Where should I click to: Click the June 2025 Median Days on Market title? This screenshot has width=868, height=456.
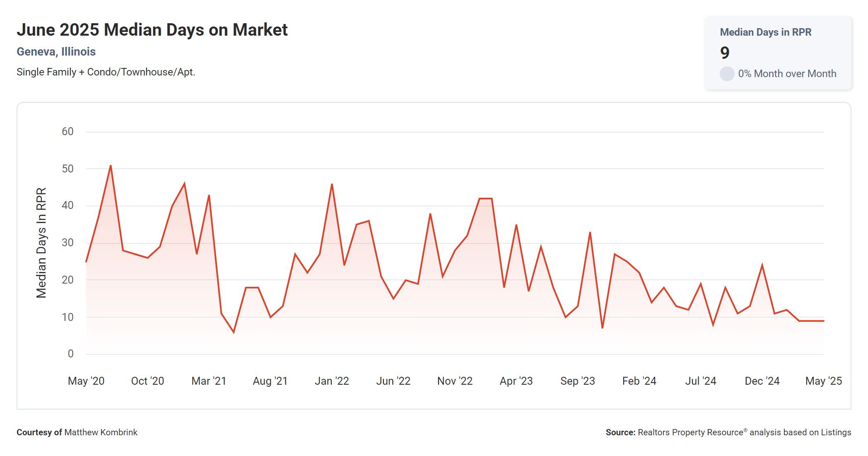pyautogui.click(x=152, y=30)
